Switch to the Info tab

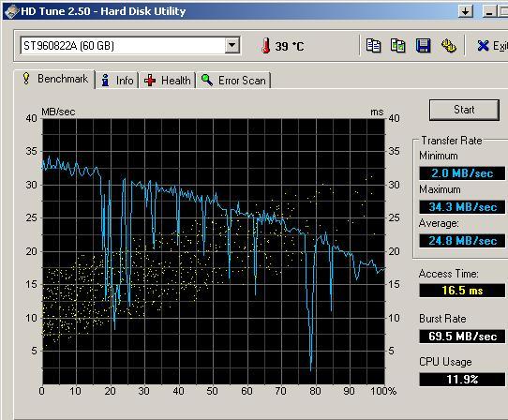pos(117,80)
